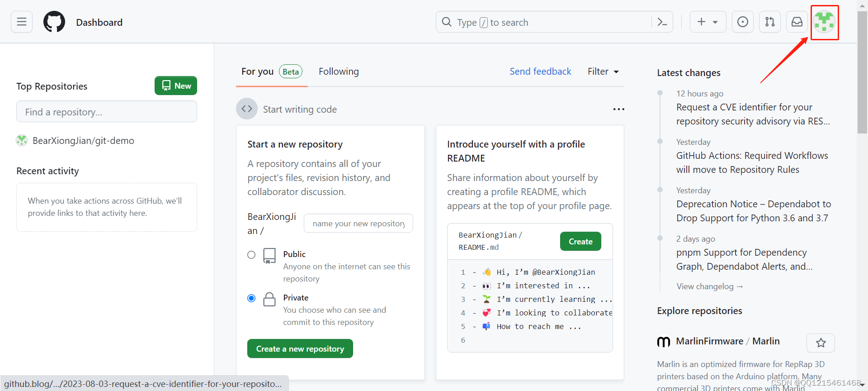
Task: Open the Marlin repository link
Action: click(x=766, y=341)
